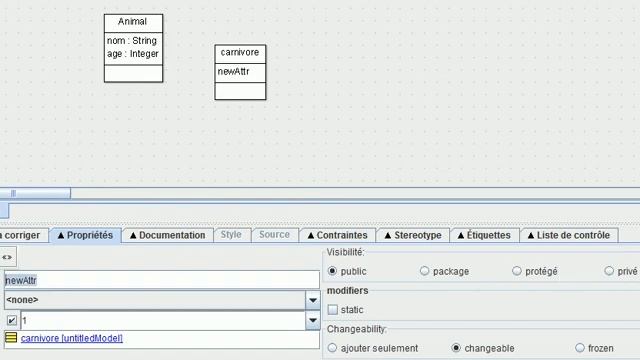Select the age : Integer attribute
This screenshot has height=360, width=640.
click(x=133, y=54)
